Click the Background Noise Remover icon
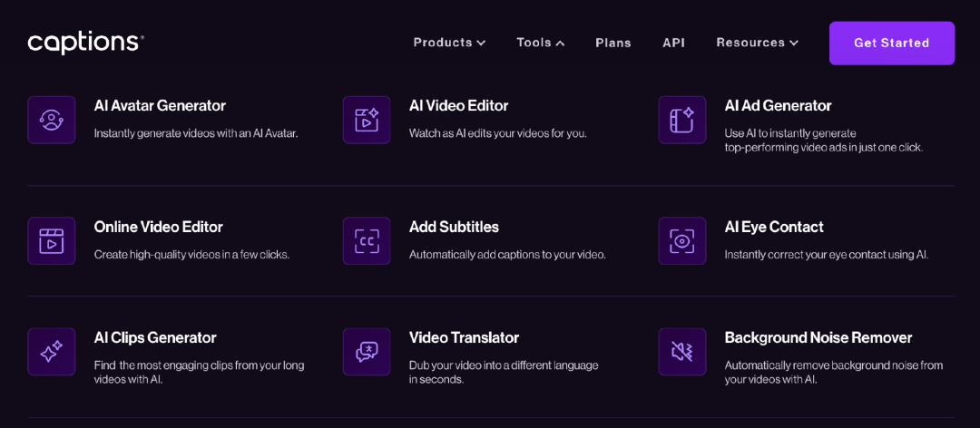This screenshot has width=980, height=428. tap(681, 352)
